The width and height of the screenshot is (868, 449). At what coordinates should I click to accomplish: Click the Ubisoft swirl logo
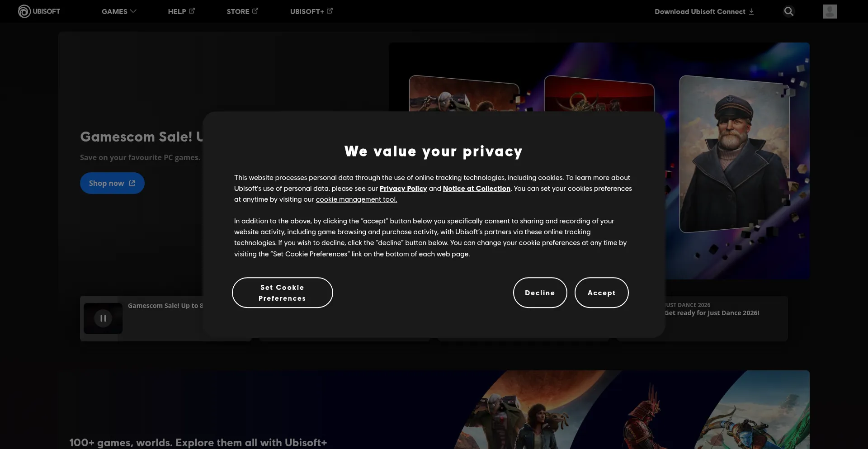click(x=24, y=11)
